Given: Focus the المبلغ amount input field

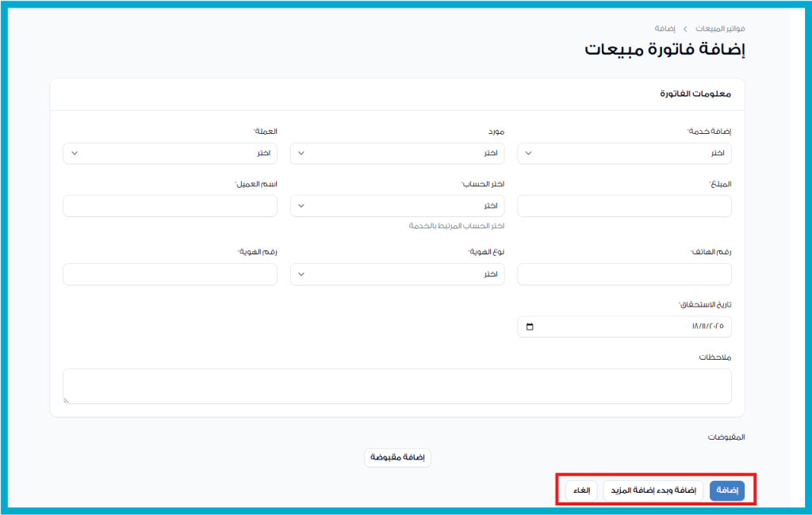Looking at the screenshot, I should tap(624, 206).
